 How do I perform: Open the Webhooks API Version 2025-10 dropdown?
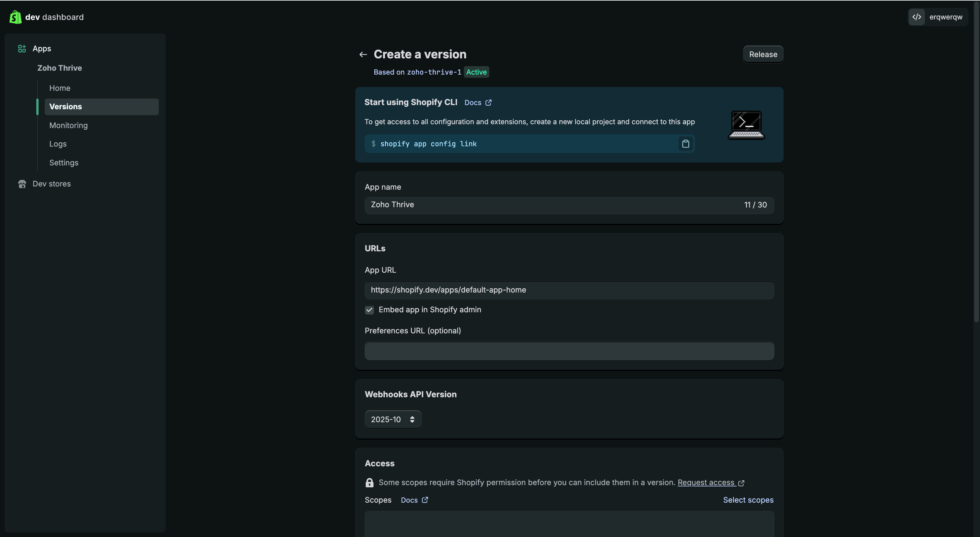tap(392, 419)
